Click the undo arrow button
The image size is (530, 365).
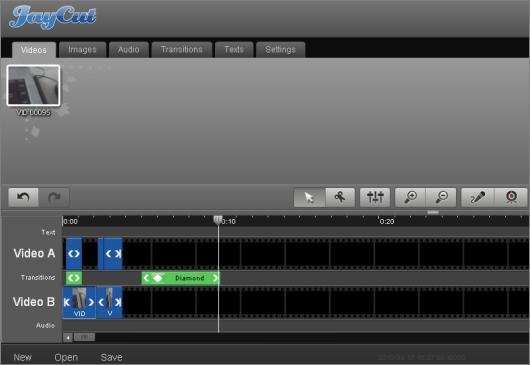(23, 197)
